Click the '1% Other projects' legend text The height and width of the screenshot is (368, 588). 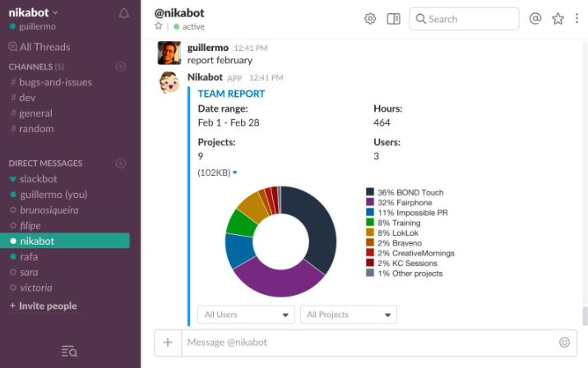pos(410,274)
